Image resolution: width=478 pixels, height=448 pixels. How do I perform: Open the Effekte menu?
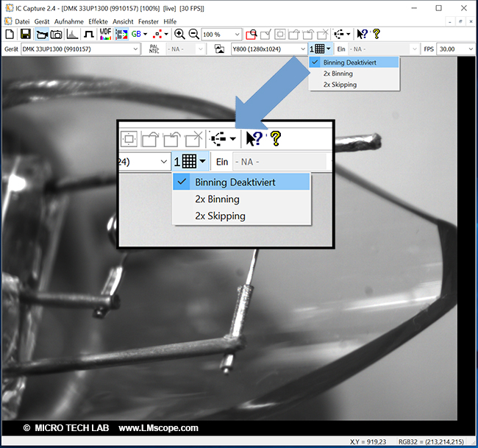click(x=98, y=21)
